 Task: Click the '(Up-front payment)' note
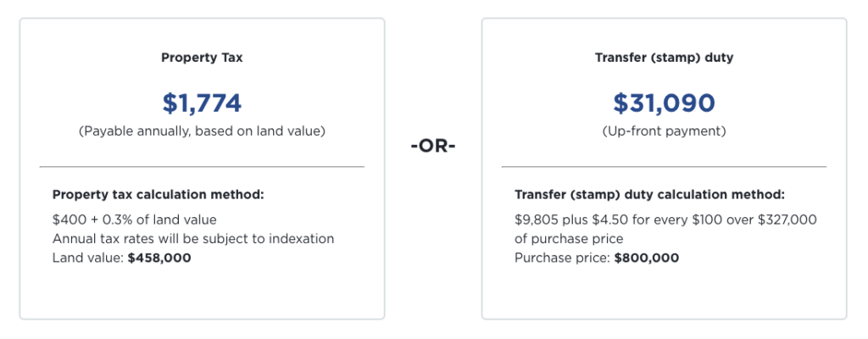(x=664, y=132)
